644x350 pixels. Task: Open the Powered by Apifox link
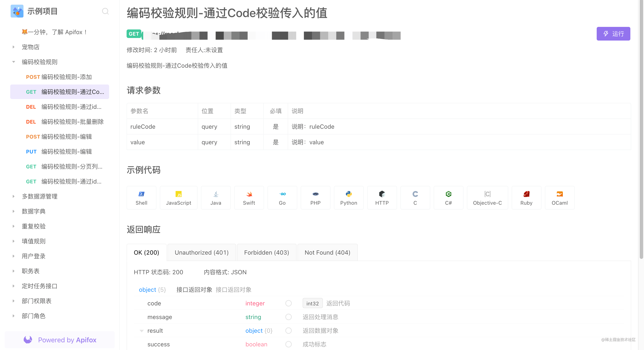(60, 340)
